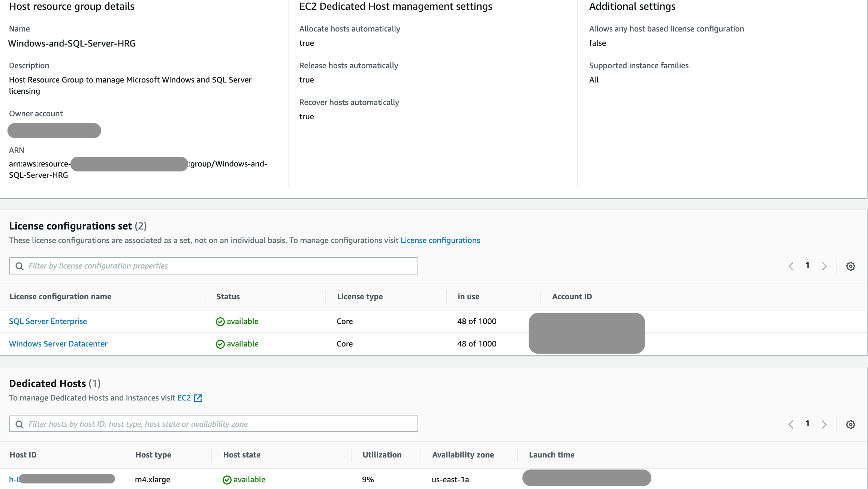Click external link icon next to EC2
Screen dimensions: 868x489
(x=198, y=398)
